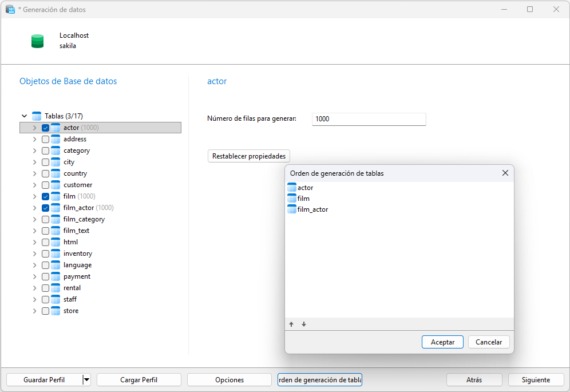Viewport: 570px width, 392px height.
Task: Expand the actor table node
Action: [34, 128]
